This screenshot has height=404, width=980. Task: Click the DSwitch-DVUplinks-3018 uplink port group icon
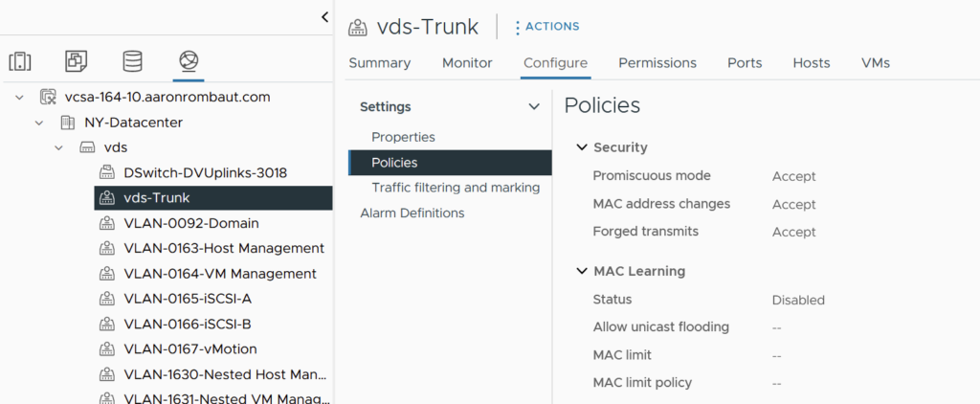tap(107, 173)
